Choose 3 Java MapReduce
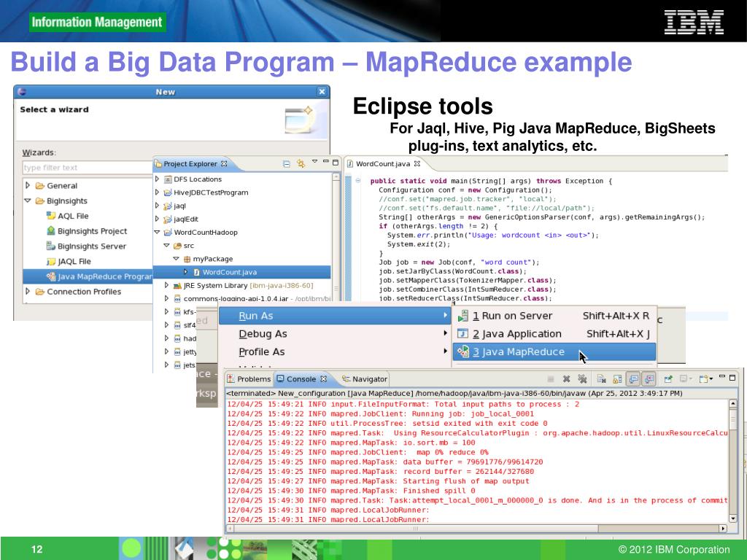The height and width of the screenshot is (560, 747). (554, 352)
